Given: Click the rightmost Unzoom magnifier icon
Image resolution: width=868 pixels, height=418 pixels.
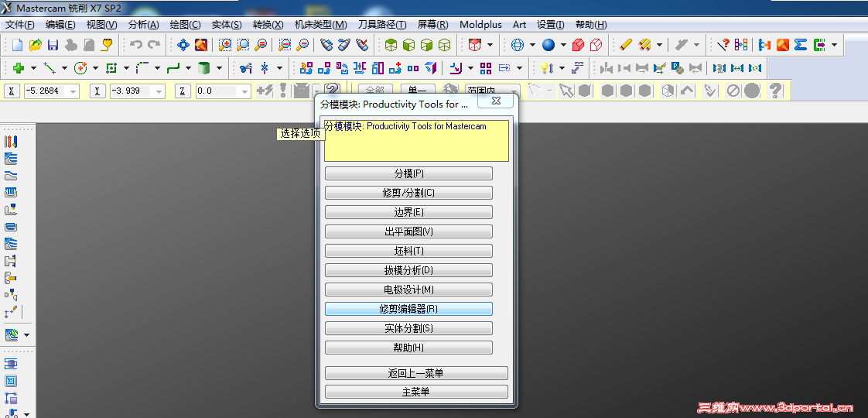Looking at the screenshot, I should 302,45.
